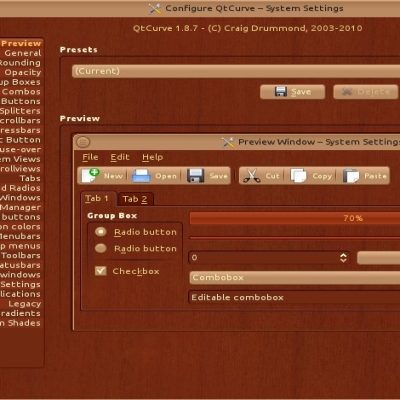
Task: Click the Save preset button
Action: (292, 92)
